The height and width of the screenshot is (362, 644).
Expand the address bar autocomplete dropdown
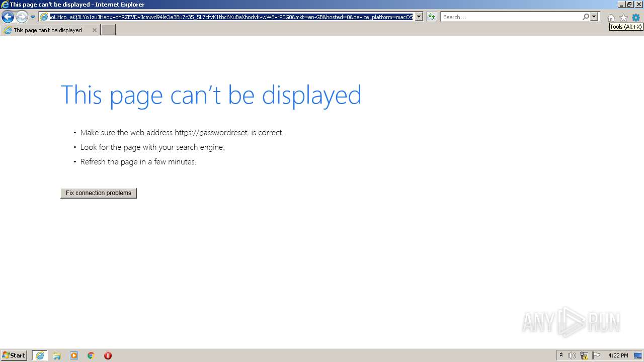419,17
